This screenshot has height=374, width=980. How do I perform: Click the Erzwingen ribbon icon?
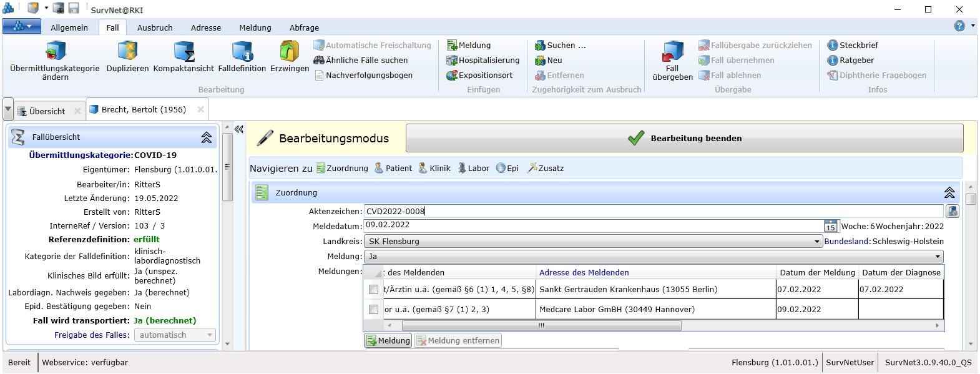point(289,51)
